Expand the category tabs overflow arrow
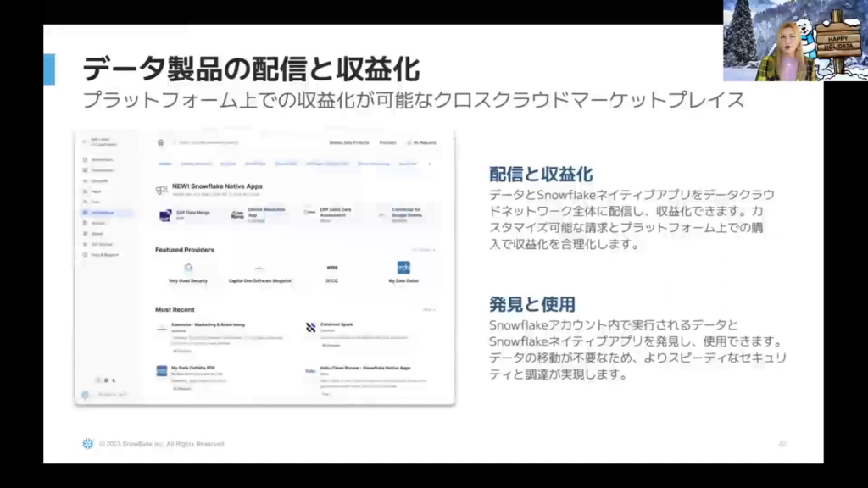868x488 pixels. (x=429, y=164)
